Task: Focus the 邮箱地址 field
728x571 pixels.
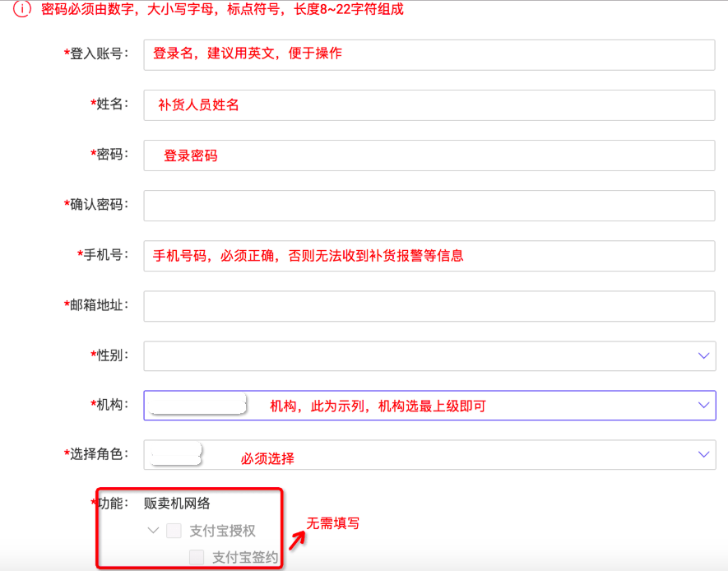Action: [429, 306]
